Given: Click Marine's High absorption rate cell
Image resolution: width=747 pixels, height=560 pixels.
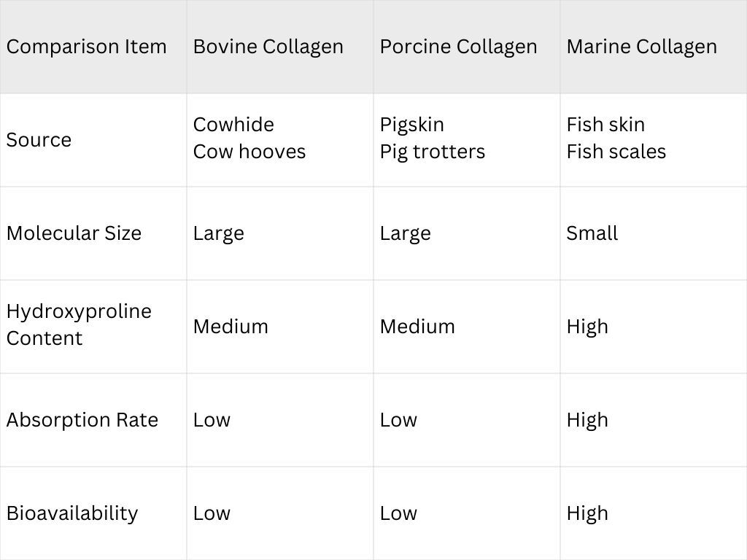Looking at the screenshot, I should tap(587, 420).
